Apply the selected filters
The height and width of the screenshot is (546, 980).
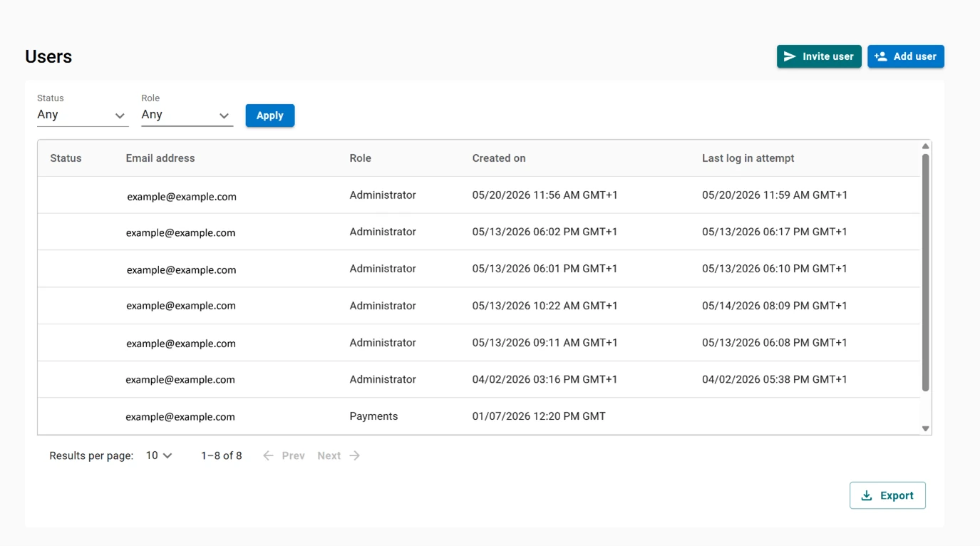[270, 115]
